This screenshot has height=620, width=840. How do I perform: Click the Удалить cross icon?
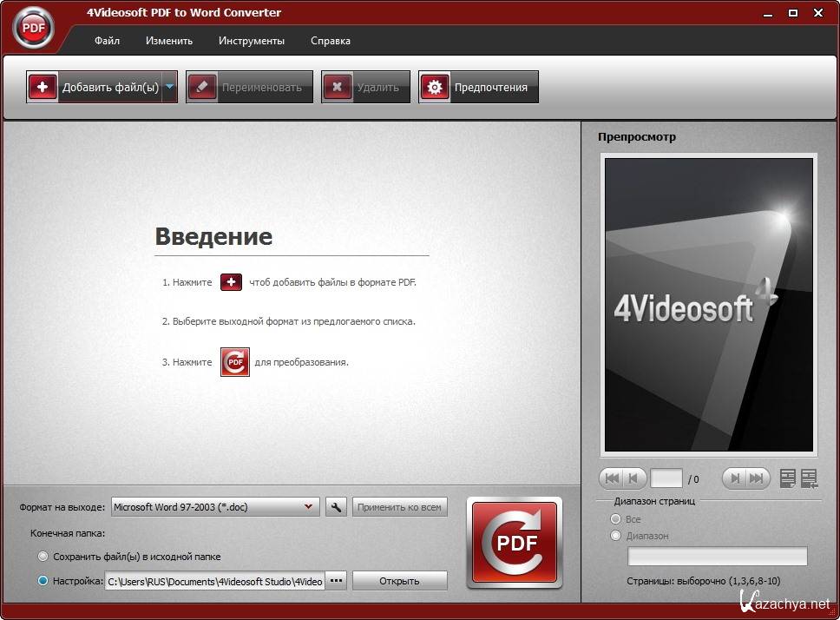(x=338, y=87)
